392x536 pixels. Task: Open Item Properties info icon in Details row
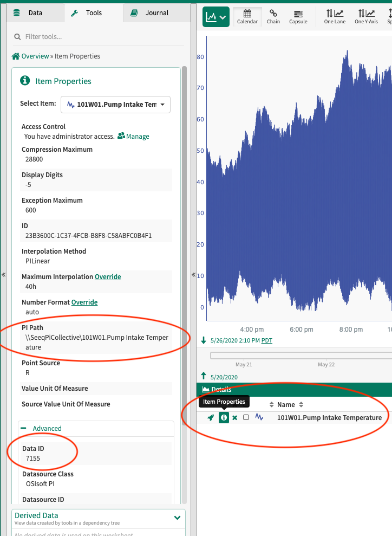point(224,417)
